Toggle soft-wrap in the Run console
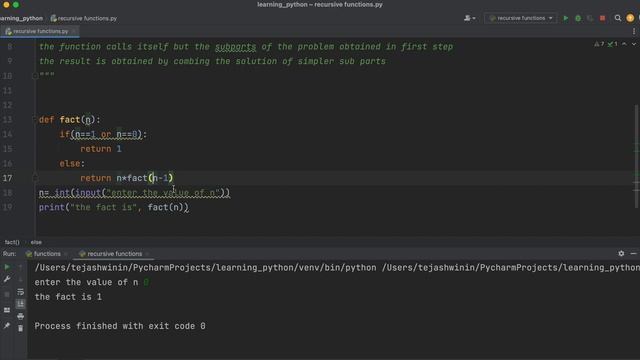Viewport: 640px width, 360px height. [x=20, y=292]
